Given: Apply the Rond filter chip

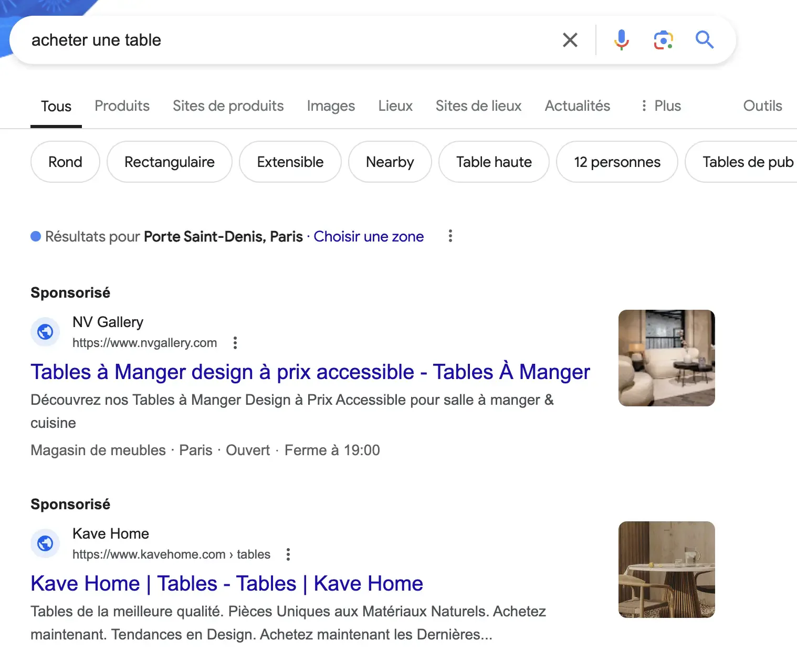Looking at the screenshot, I should tap(65, 162).
